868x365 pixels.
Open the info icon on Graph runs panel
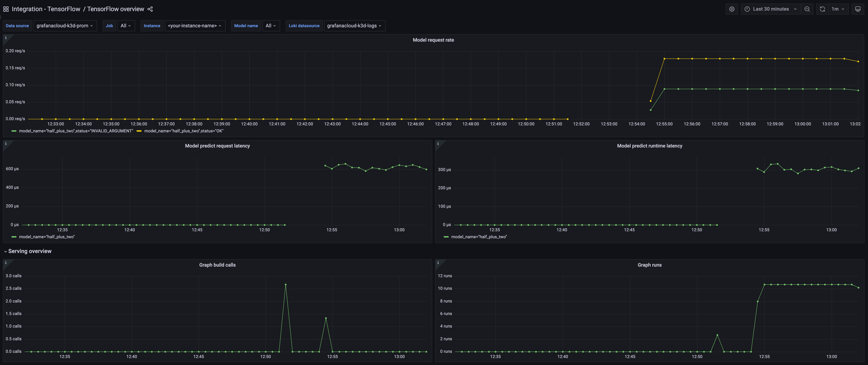tap(438, 263)
